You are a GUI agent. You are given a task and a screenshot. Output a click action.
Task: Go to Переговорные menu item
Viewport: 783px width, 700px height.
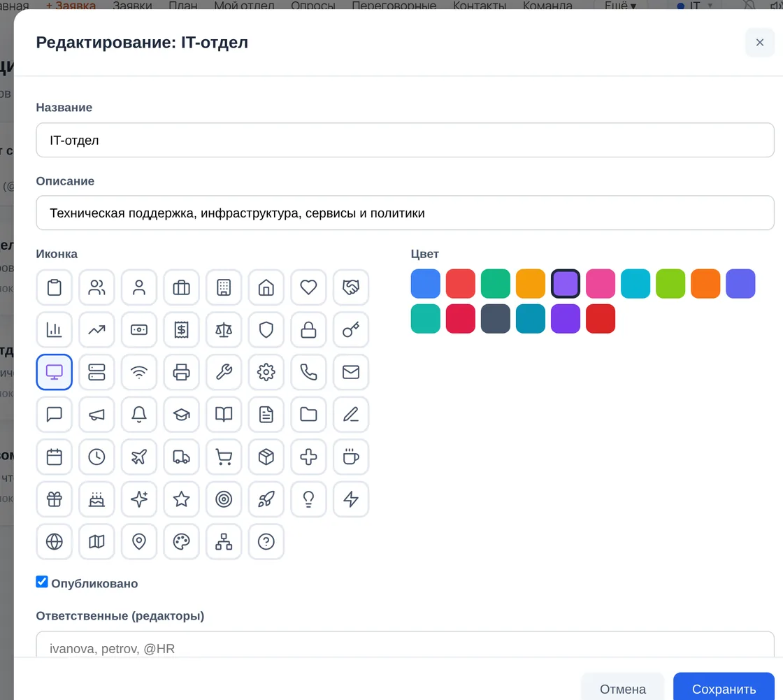point(394,6)
